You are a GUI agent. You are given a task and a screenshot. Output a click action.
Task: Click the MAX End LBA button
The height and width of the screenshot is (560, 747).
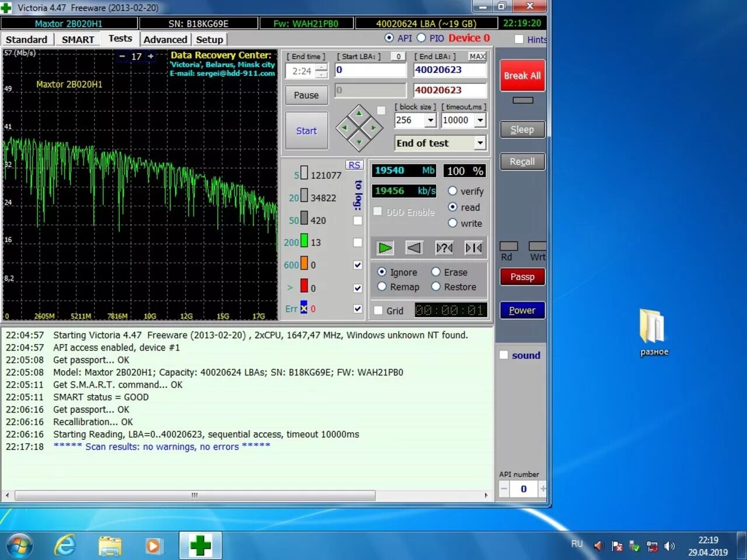(x=477, y=57)
